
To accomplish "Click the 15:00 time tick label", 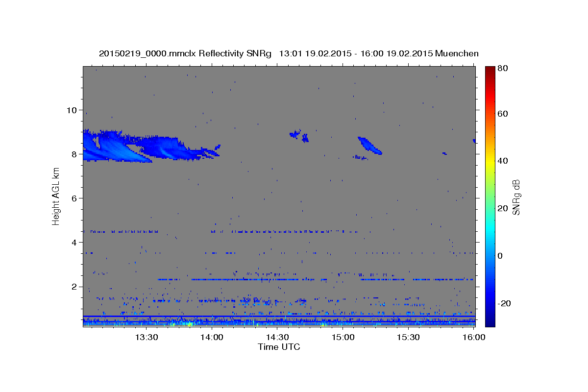I will (343, 337).
